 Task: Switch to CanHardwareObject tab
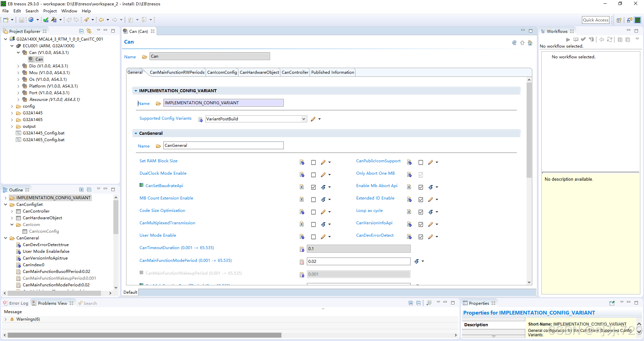coord(259,72)
